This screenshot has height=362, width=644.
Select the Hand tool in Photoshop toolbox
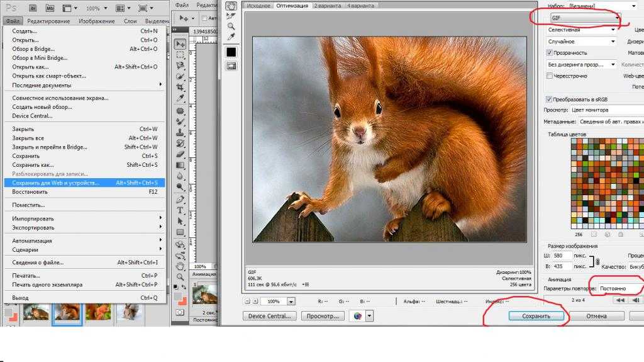(180, 266)
